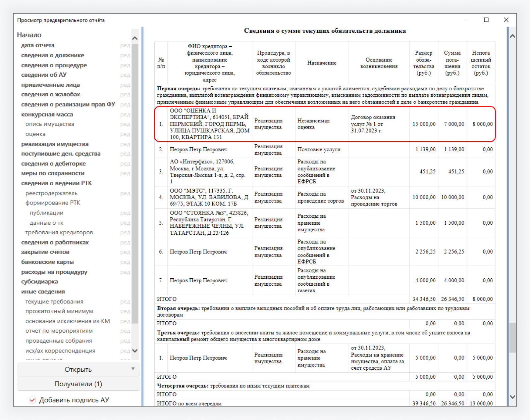Toggle 'Добавить подпись АУ' checkbox
Image resolution: width=530 pixels, height=420 pixels.
coord(32,400)
